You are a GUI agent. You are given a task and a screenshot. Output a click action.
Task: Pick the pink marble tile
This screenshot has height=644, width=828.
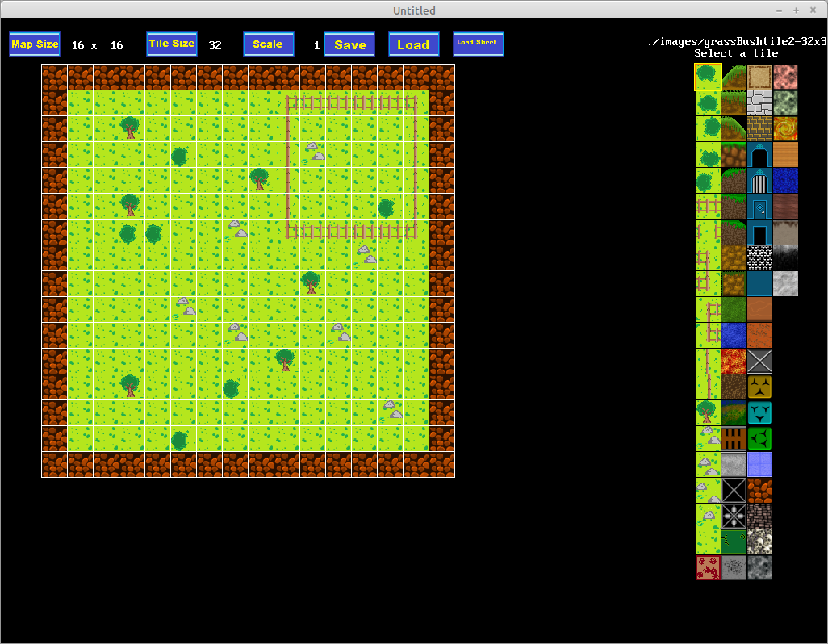click(785, 77)
